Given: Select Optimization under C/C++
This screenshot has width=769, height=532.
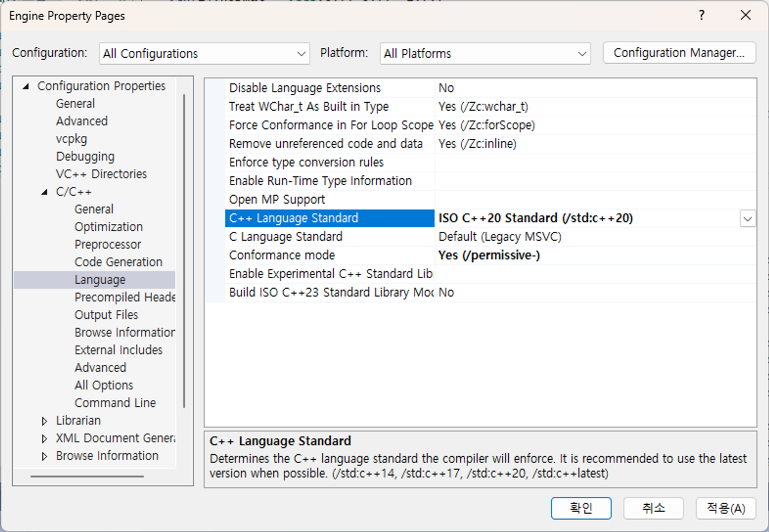Looking at the screenshot, I should (108, 227).
